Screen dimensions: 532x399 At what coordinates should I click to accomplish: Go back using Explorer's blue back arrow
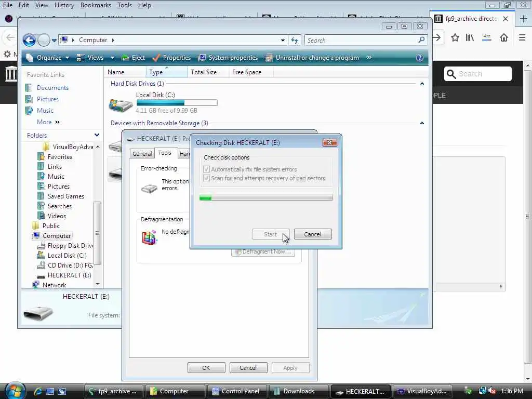[30, 40]
